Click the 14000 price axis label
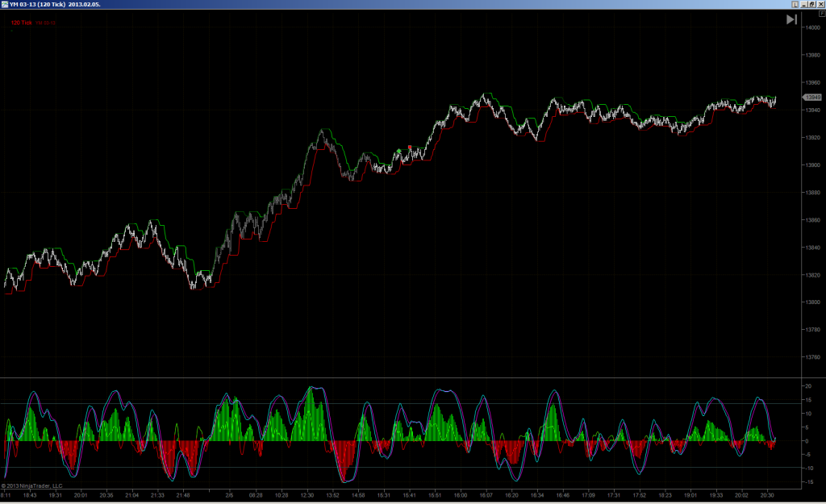826x504 pixels. pos(813,28)
